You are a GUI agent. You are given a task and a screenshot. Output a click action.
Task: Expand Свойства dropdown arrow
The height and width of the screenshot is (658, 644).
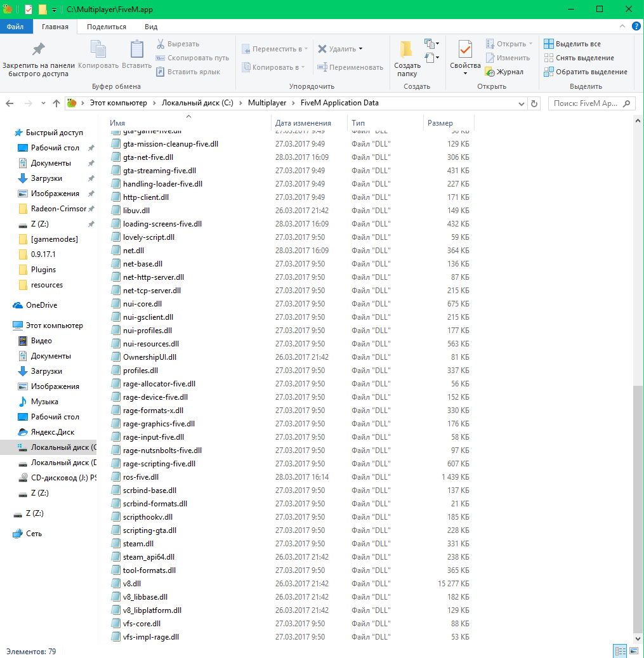(465, 74)
